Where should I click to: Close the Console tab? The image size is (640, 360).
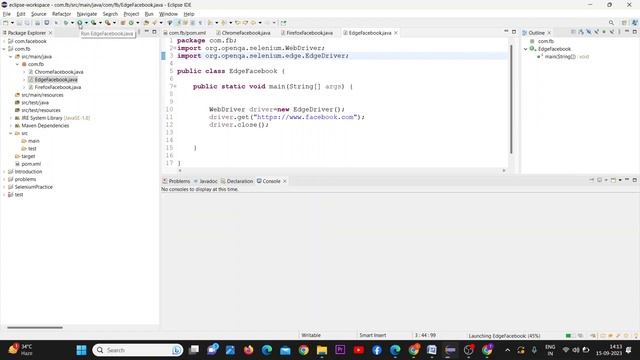point(285,181)
